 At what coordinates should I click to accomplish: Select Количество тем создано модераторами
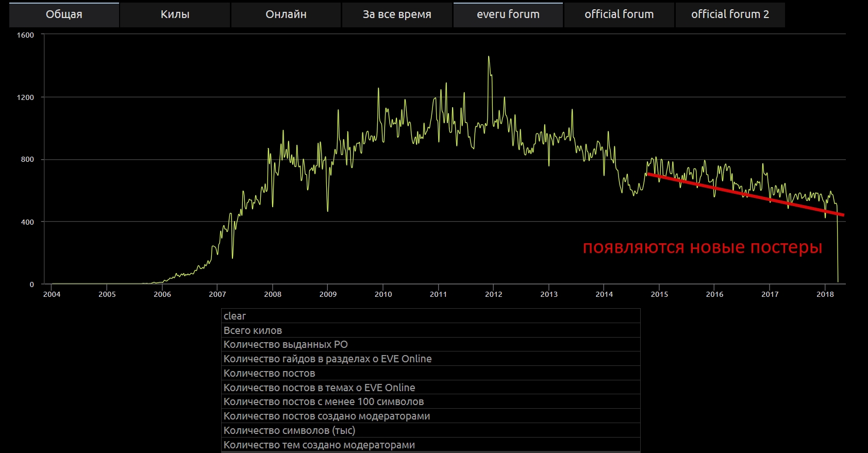[431, 445]
